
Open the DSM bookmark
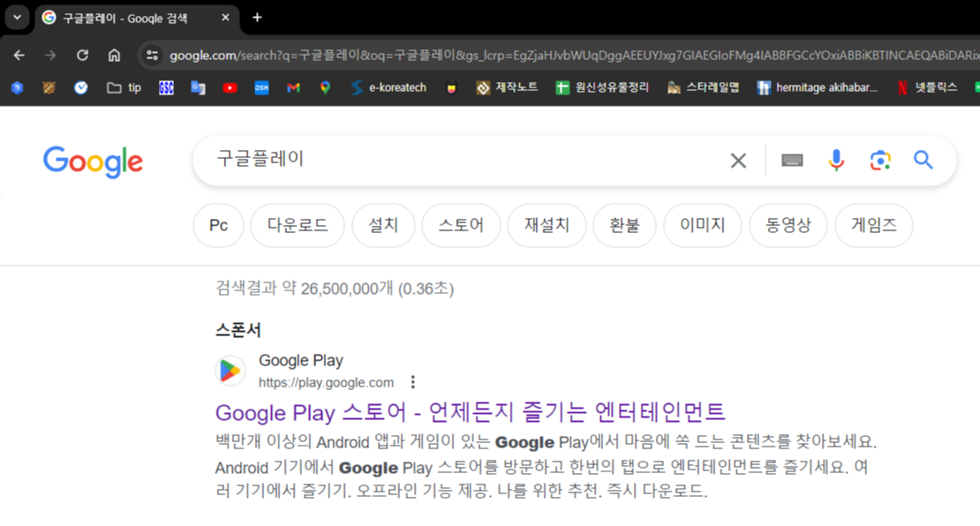[x=261, y=88]
